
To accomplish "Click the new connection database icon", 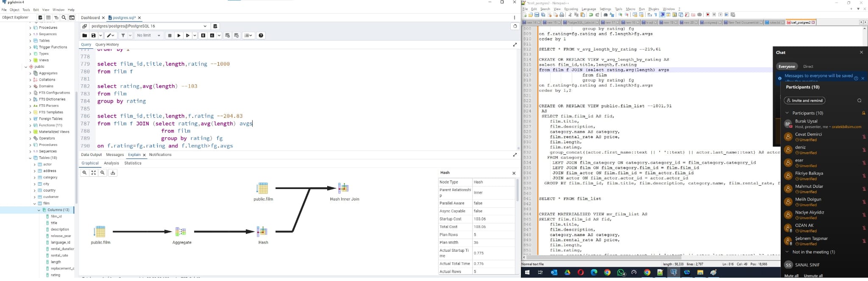I will tap(215, 26).
